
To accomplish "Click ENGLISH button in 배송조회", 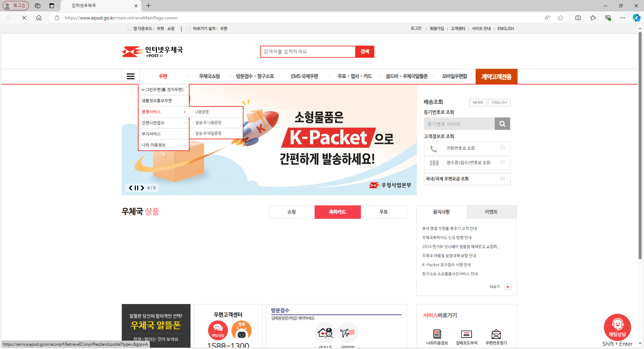I will pyautogui.click(x=499, y=103).
